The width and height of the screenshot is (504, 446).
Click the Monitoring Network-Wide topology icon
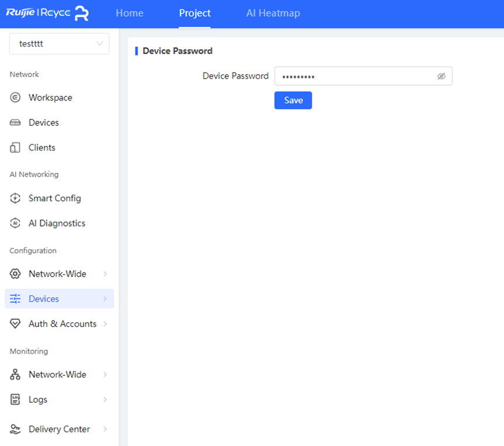(16, 375)
